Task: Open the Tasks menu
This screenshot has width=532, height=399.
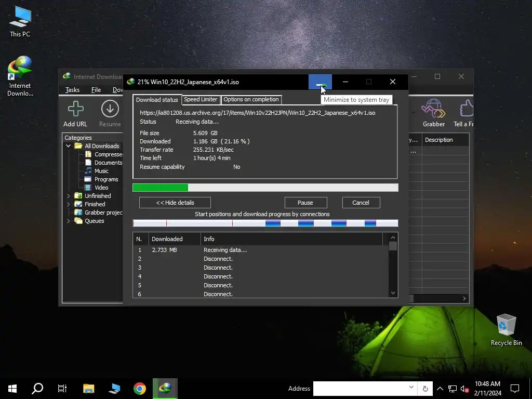Action: [72, 90]
